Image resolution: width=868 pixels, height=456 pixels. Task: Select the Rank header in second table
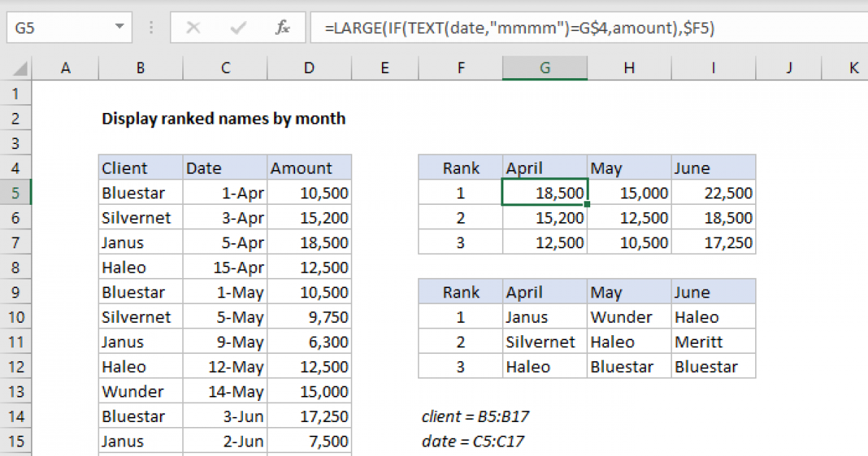461,292
